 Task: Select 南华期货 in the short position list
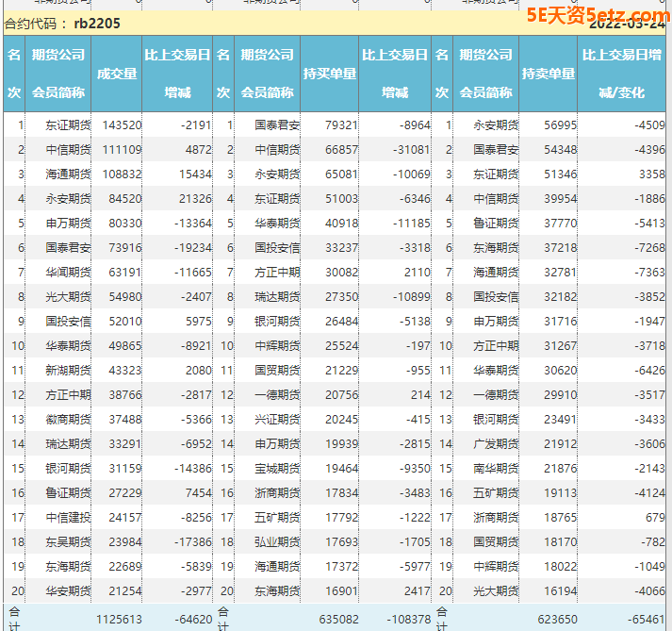pos(495,468)
